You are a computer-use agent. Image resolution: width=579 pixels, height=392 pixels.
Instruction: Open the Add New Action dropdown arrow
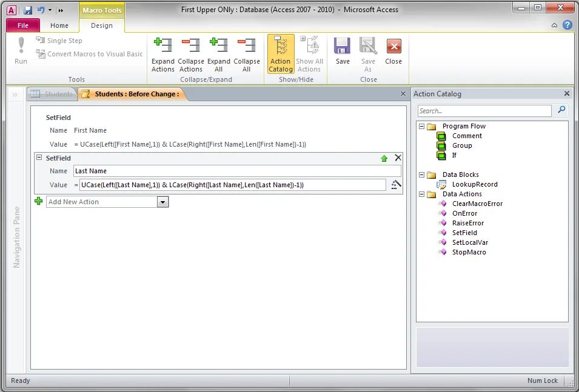[162, 202]
